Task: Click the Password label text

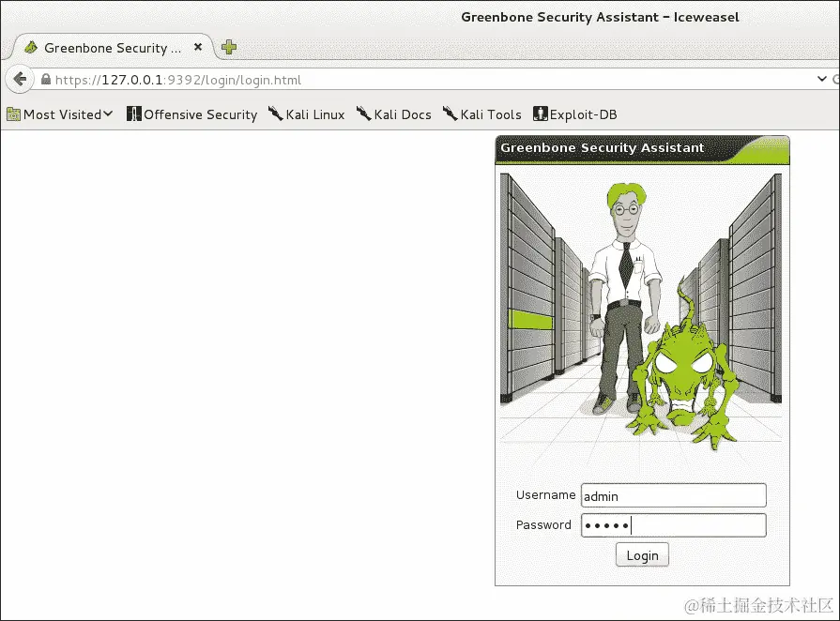Action: pyautogui.click(x=543, y=525)
